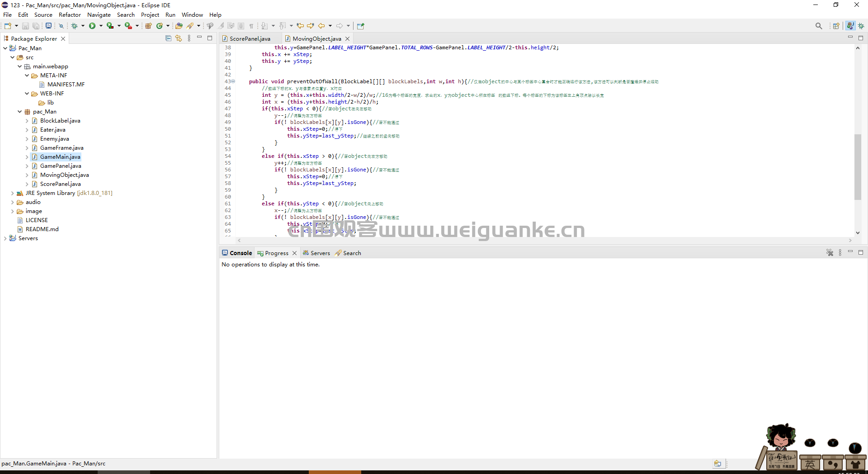The height and width of the screenshot is (474, 868).
Task: Open the Coverage dropdown arrow
Action: pos(119,26)
